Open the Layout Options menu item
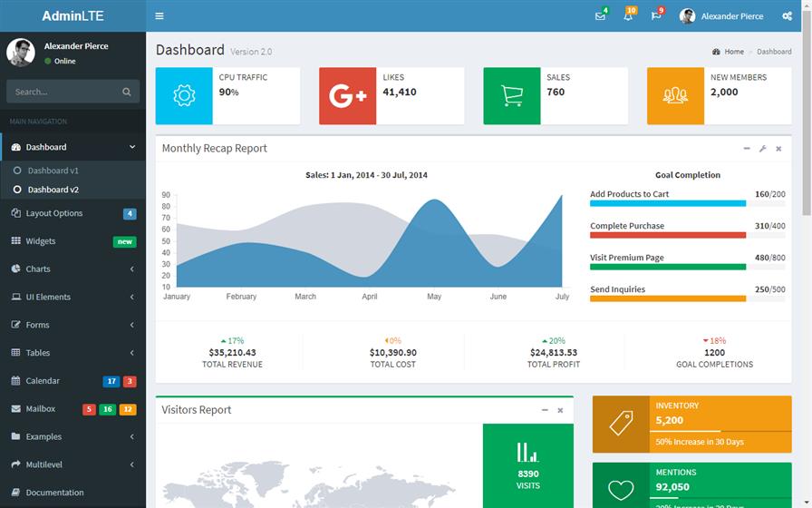Image resolution: width=812 pixels, height=508 pixels. click(x=73, y=213)
